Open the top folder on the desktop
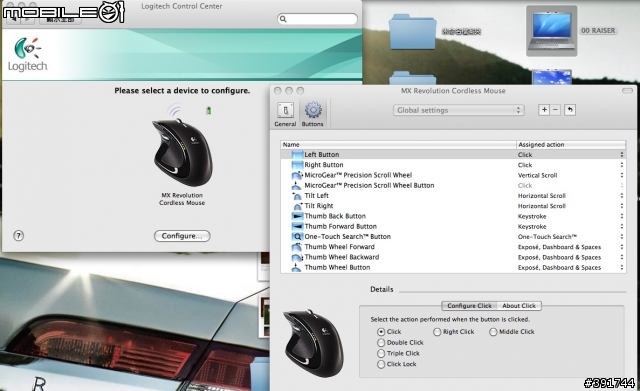640x391 pixels. (x=412, y=32)
